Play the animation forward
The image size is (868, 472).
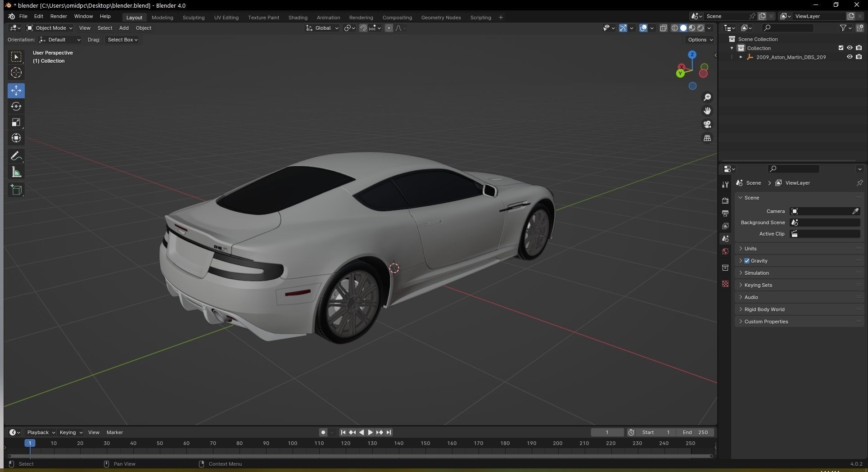point(371,432)
